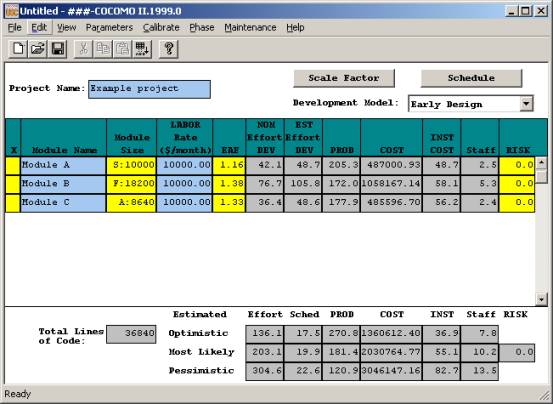Open the File menu
This screenshot has height=404, width=553.
[14, 27]
